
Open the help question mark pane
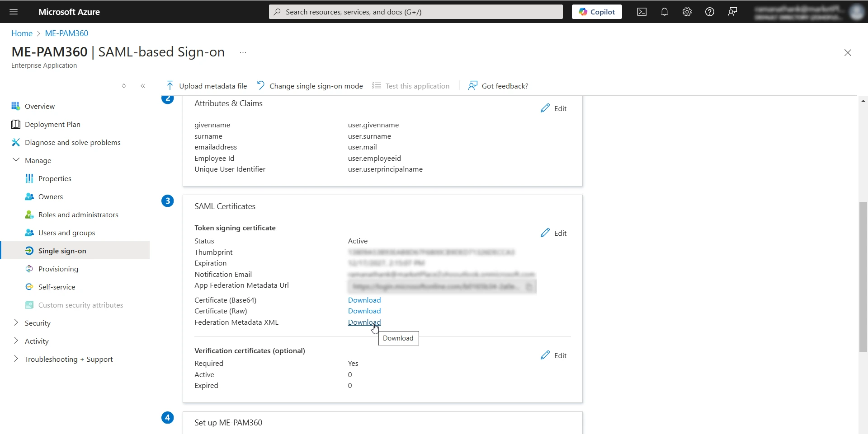[x=710, y=12]
